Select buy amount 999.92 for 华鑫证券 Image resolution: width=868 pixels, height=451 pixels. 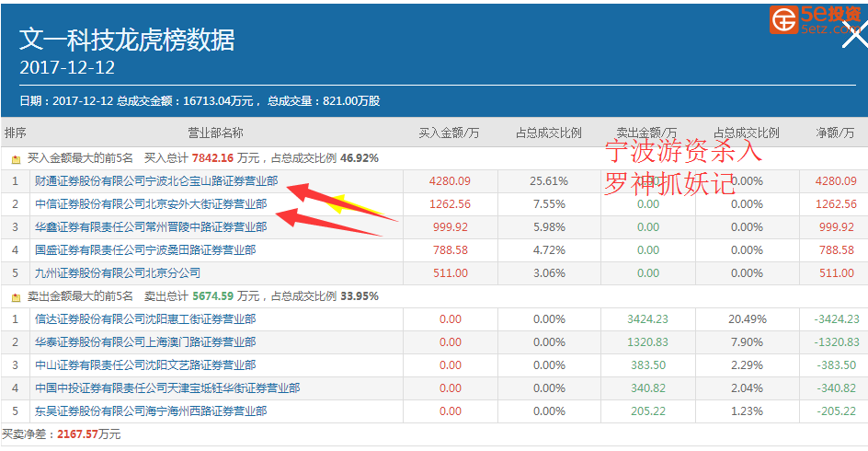pos(450,227)
